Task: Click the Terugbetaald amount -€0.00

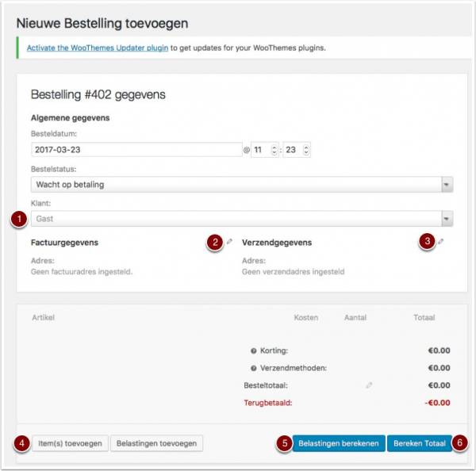Action: [x=437, y=403]
